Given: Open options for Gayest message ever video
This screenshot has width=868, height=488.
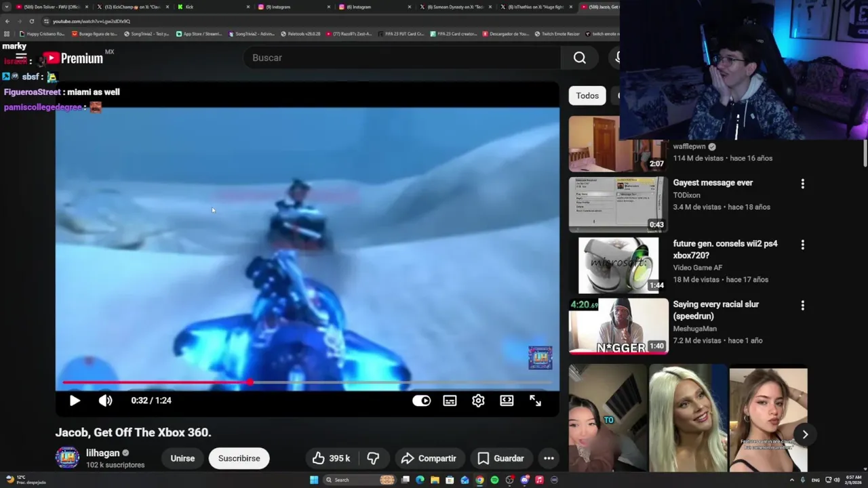Looking at the screenshot, I should point(803,184).
